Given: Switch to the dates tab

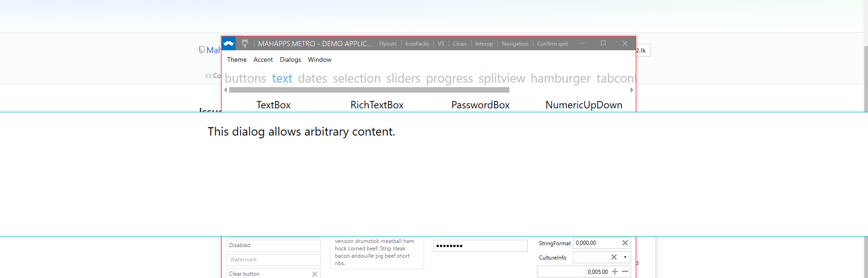Looking at the screenshot, I should [313, 78].
